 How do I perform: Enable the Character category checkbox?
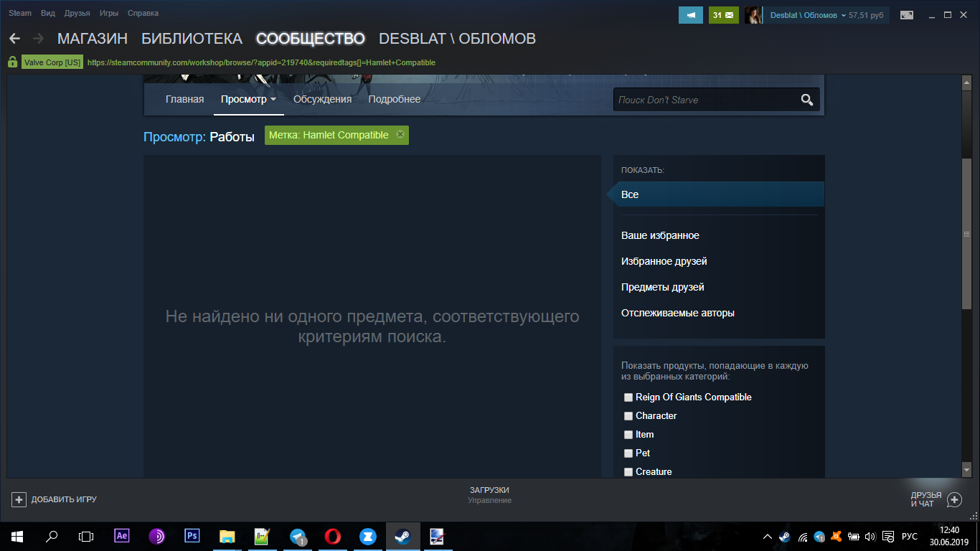pyautogui.click(x=628, y=416)
